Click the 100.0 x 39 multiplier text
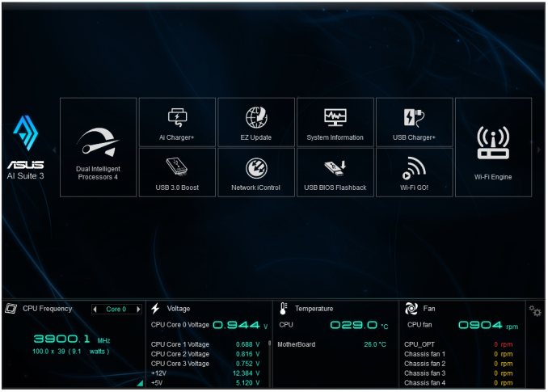548x392 pixels. pos(48,352)
